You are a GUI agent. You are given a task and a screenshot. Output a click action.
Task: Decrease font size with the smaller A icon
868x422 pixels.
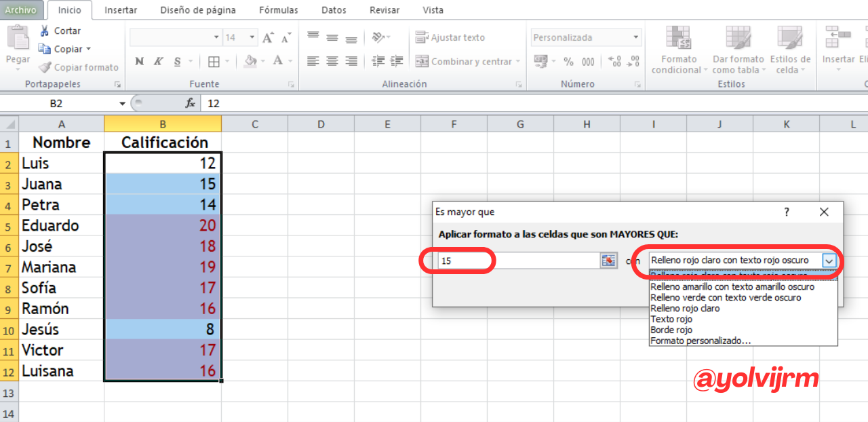(x=286, y=38)
